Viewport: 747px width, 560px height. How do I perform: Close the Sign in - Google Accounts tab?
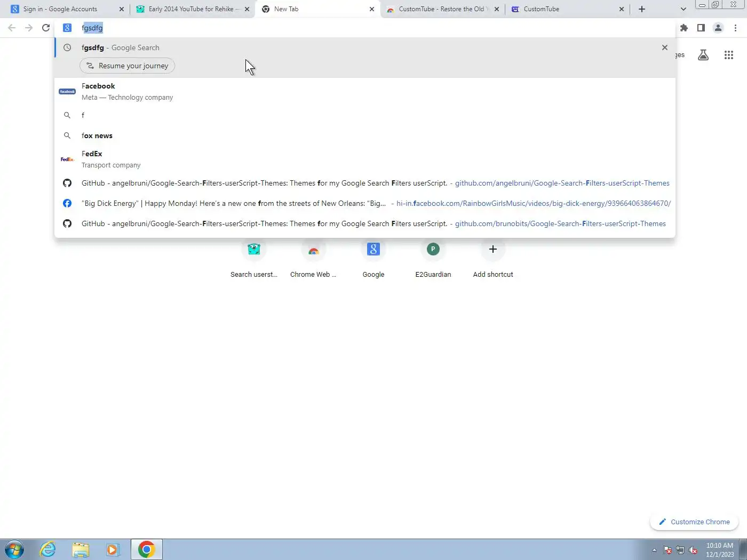pos(122,9)
